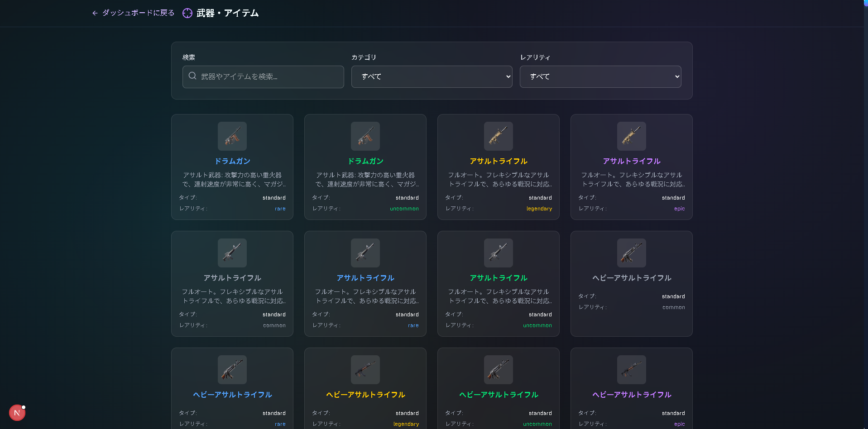
Task: Open the purple ヘビーアサルトライフル title
Action: 632,395
